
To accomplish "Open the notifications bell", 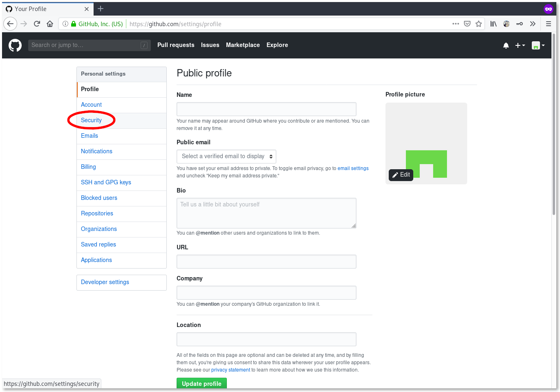I will tap(506, 45).
